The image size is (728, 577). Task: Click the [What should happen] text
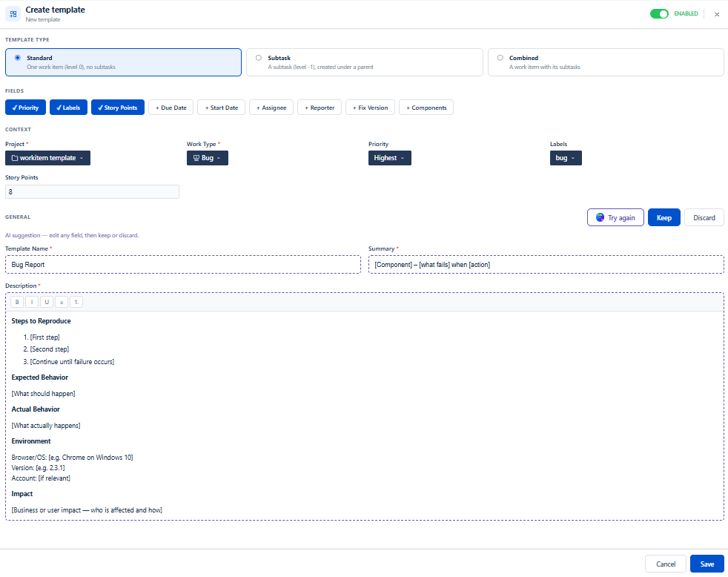click(43, 394)
